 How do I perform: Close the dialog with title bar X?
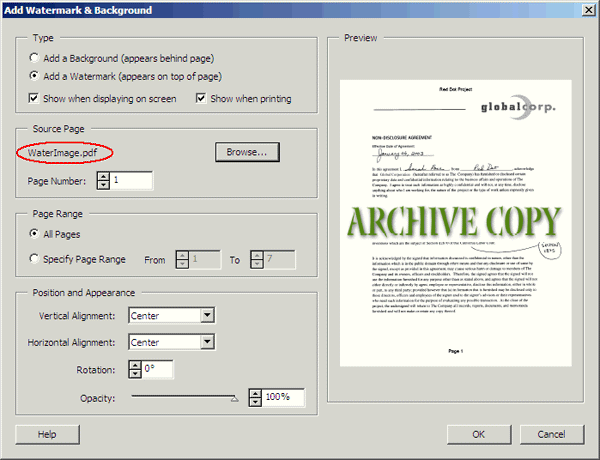[x=587, y=10]
